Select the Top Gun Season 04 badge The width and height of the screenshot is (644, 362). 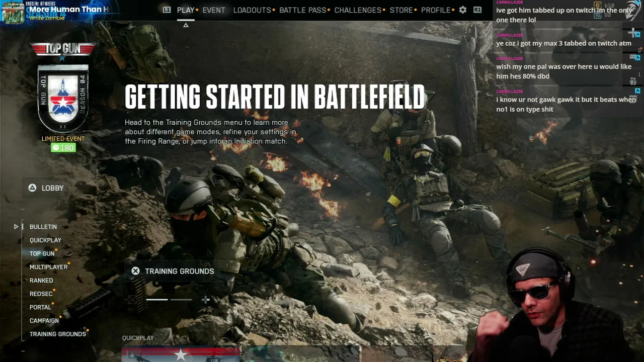(x=63, y=98)
